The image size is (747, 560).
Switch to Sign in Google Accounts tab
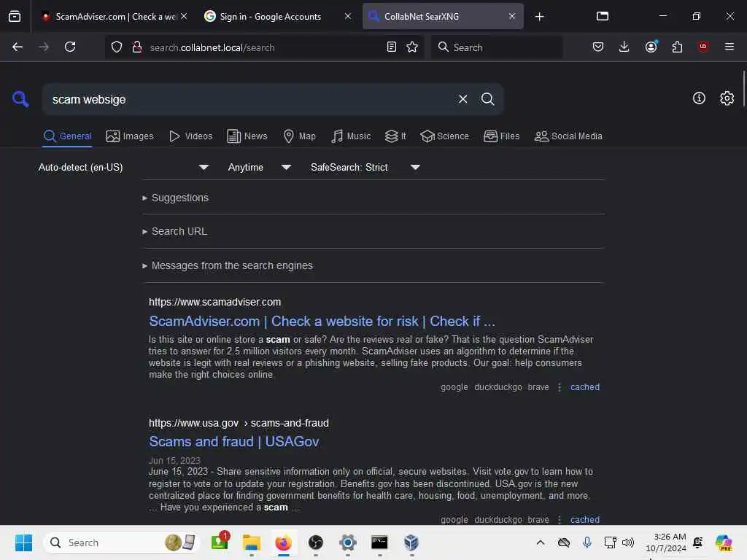coord(278,16)
